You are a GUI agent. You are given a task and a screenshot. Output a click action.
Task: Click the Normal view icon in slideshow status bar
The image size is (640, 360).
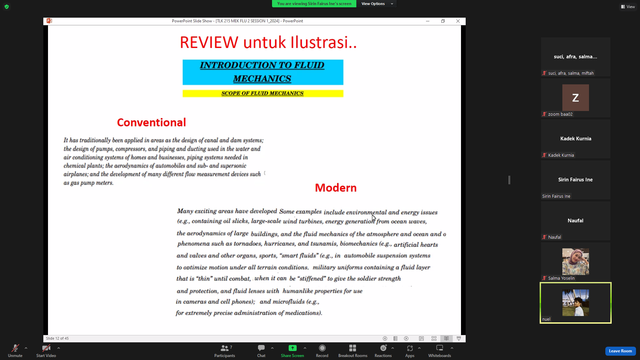[x=422, y=338]
